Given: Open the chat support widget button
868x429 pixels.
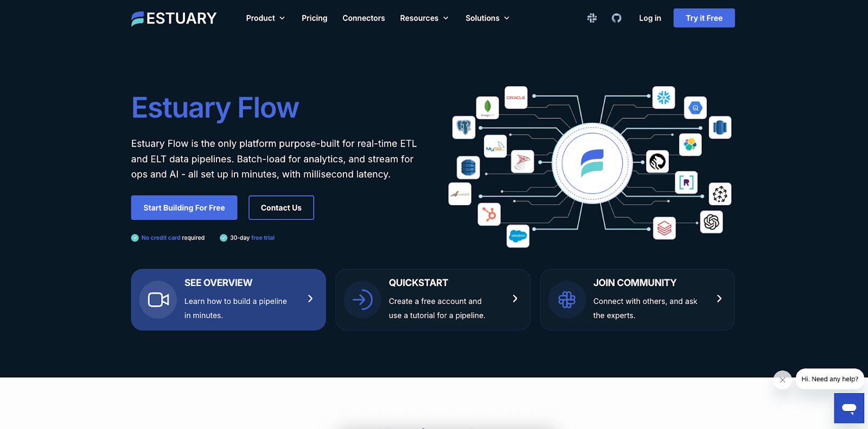Looking at the screenshot, I should tap(849, 408).
